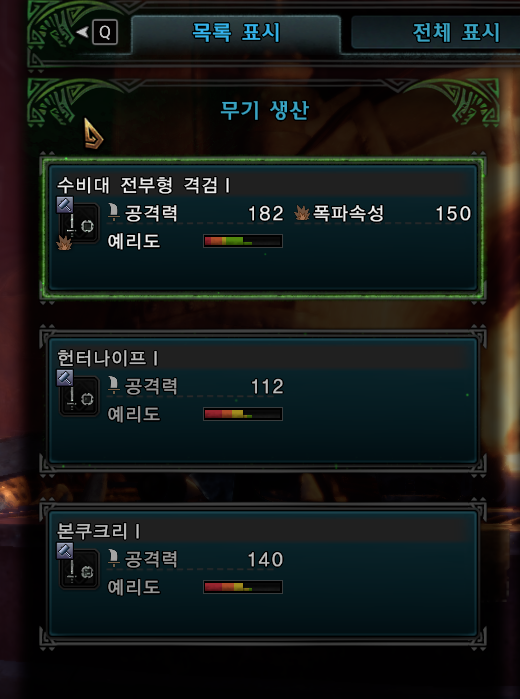Click the forge hammer badge on 본쿠크리
This screenshot has width=520, height=699.
(x=65, y=551)
